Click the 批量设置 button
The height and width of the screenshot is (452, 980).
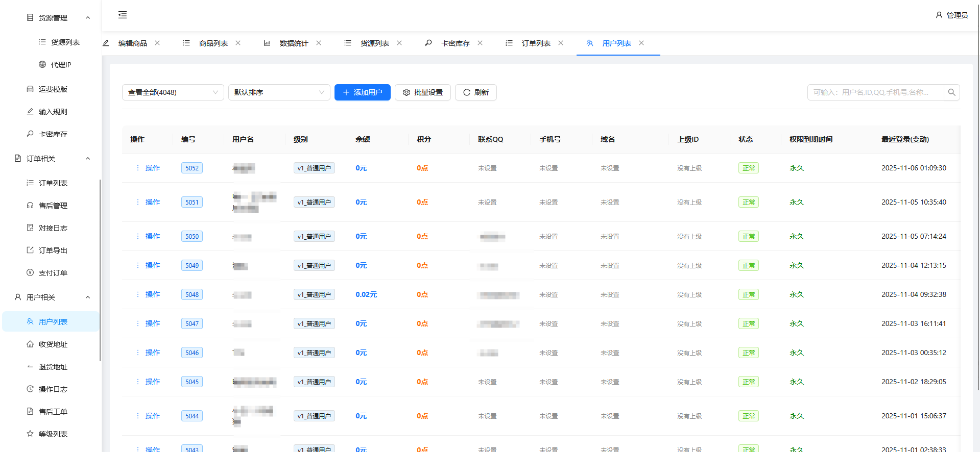(422, 92)
